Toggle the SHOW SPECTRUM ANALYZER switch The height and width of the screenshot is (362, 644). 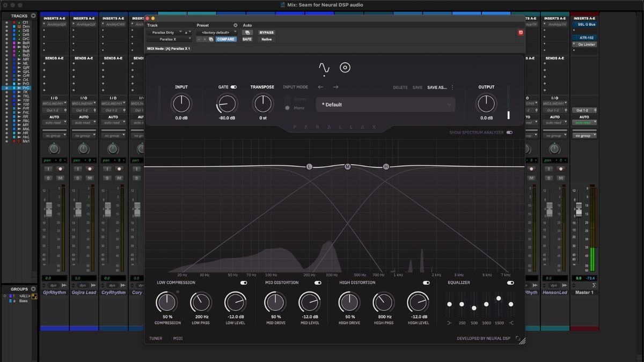(510, 132)
